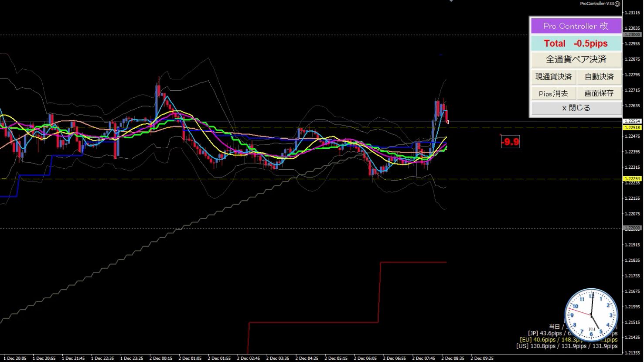Click the [JP] 43.6pips stats line
Screen dimensions: 644x362
click(x=572, y=333)
